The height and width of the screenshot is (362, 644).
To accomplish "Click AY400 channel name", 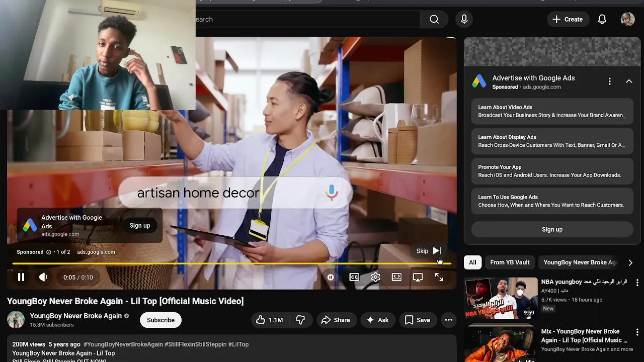I will point(548,291).
